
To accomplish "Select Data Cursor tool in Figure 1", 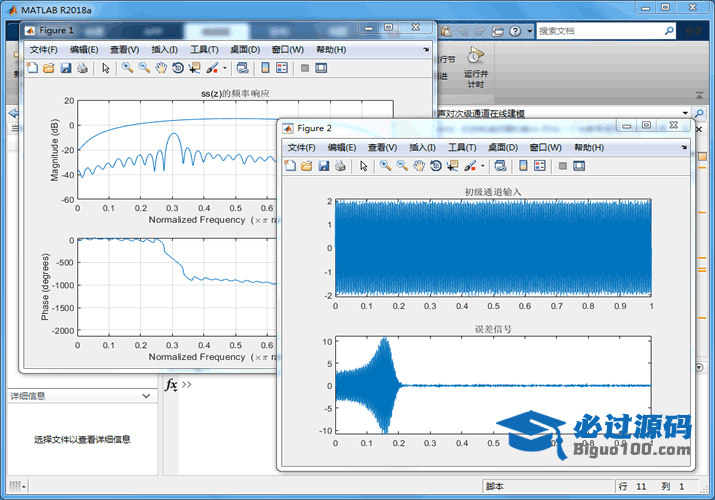I will pos(195,68).
